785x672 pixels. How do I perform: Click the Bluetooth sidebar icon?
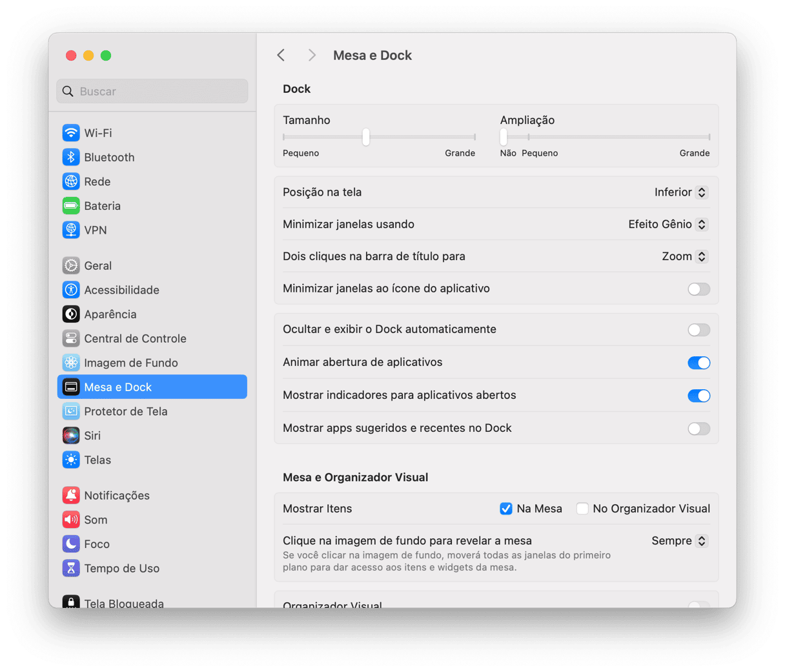71,158
